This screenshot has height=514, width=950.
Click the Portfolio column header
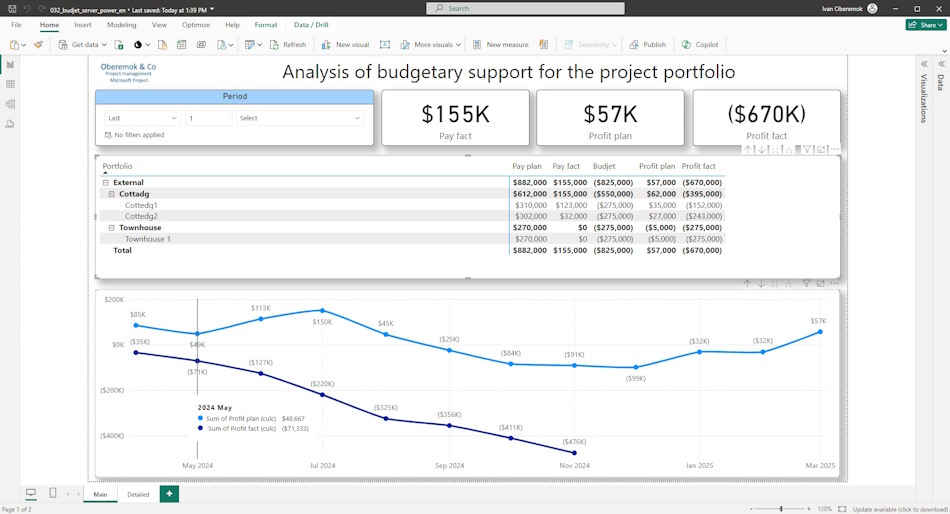click(117, 166)
